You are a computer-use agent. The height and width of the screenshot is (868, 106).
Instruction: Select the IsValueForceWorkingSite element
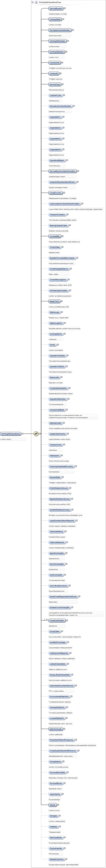click(60, 607)
